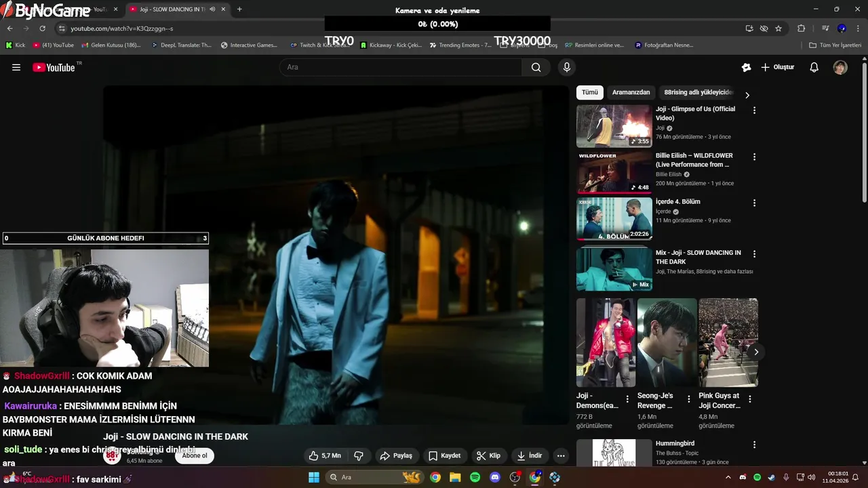868x488 pixels.
Task: Subscribe with the Abone ol button
Action: (195, 455)
